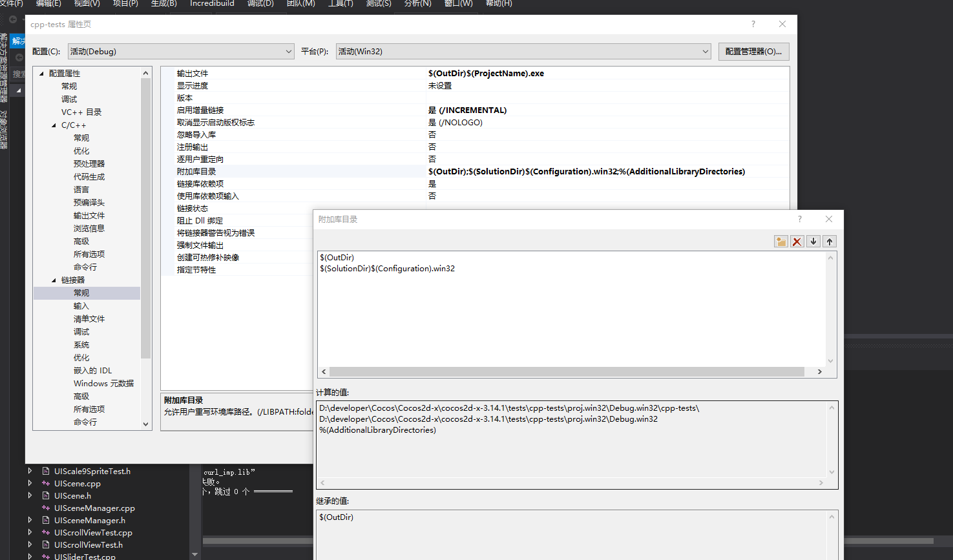Image resolution: width=953 pixels, height=560 pixels.
Task: Click help question mark in 附加库目录 dialog
Action: click(x=800, y=219)
